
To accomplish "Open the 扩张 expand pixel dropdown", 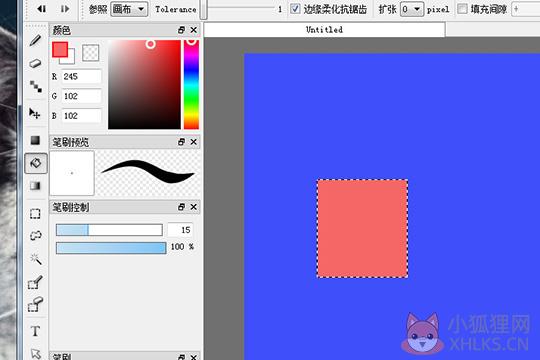I will click(412, 9).
